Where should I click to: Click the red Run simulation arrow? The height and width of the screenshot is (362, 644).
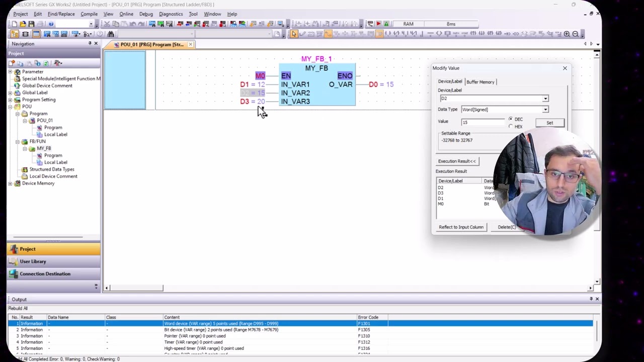click(379, 24)
